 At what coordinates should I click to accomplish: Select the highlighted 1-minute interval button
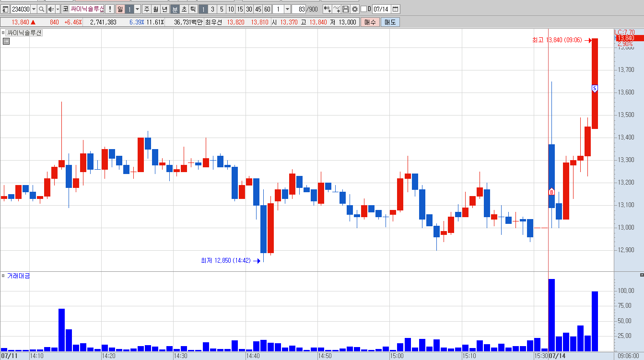[x=203, y=9]
